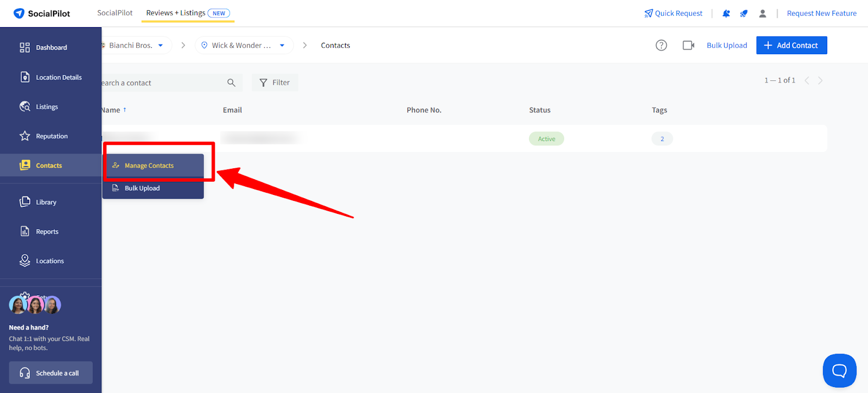Viewport: 868px width, 393px height.
Task: Expand the Wick & Wonder location dropdown
Action: (x=244, y=46)
